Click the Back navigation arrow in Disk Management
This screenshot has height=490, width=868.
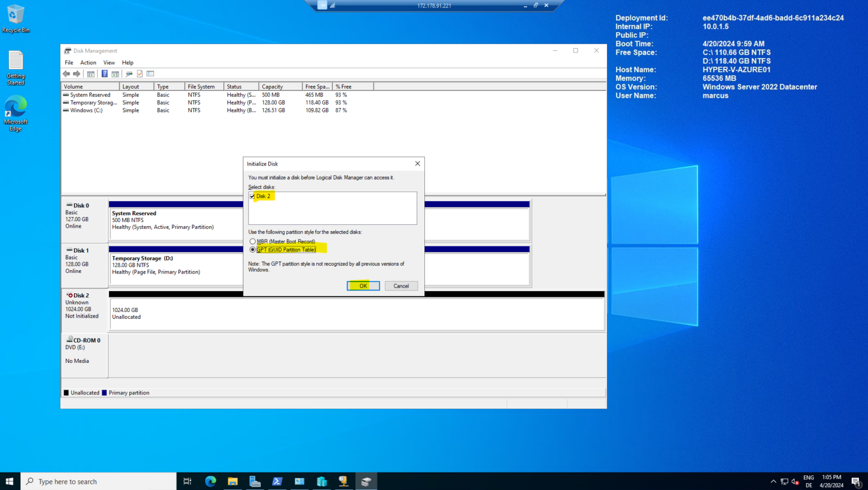(66, 73)
